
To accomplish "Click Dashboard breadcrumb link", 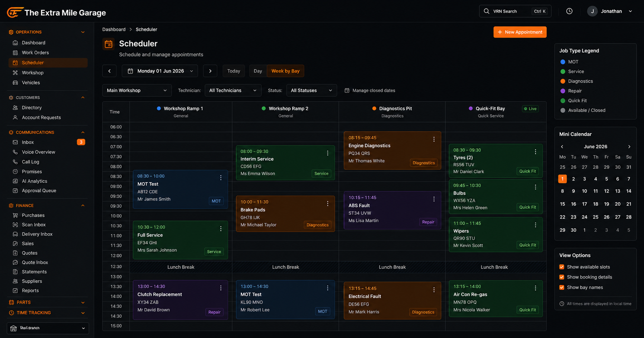I will tap(114, 29).
